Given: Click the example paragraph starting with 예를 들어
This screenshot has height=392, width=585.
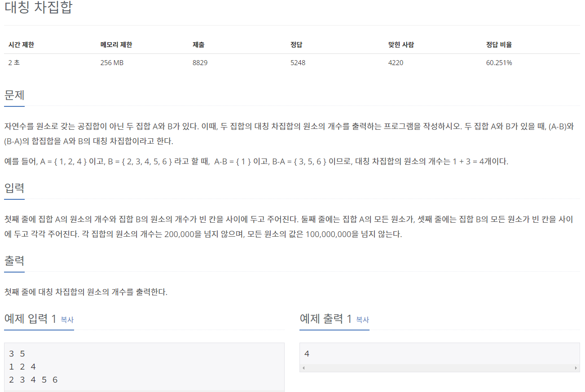Looking at the screenshot, I should 256,162.
